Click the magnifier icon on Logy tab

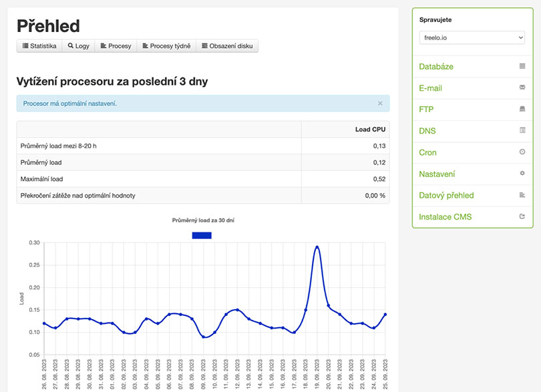pos(71,45)
